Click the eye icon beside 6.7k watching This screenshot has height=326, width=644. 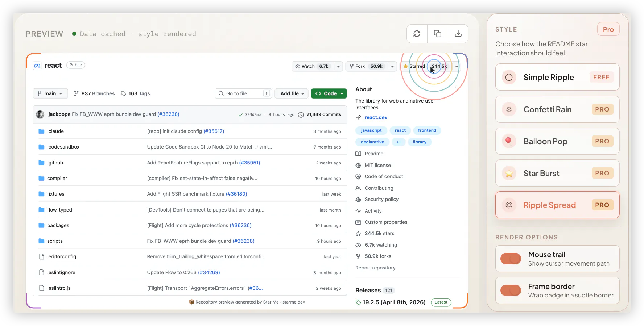[358, 245]
